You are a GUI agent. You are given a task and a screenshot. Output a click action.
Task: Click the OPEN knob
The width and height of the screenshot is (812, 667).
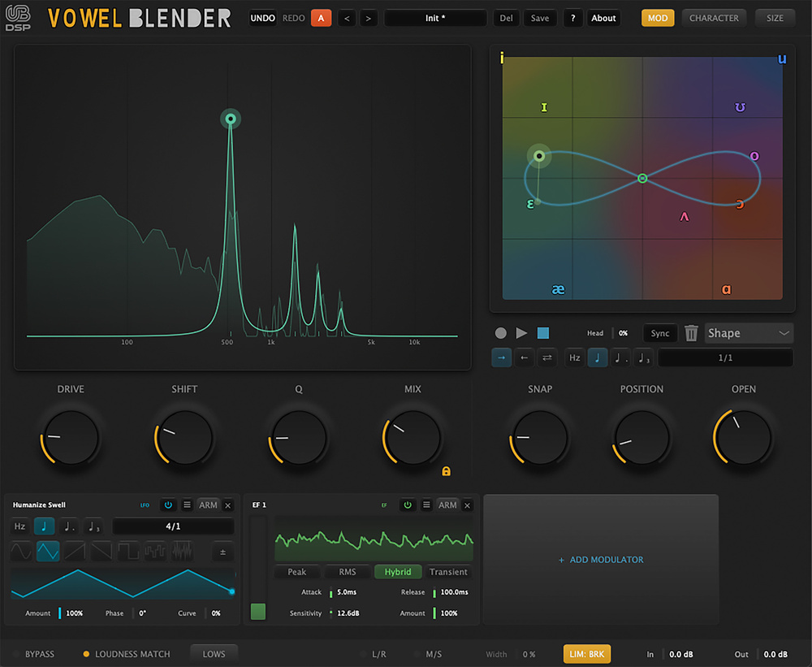(x=744, y=438)
